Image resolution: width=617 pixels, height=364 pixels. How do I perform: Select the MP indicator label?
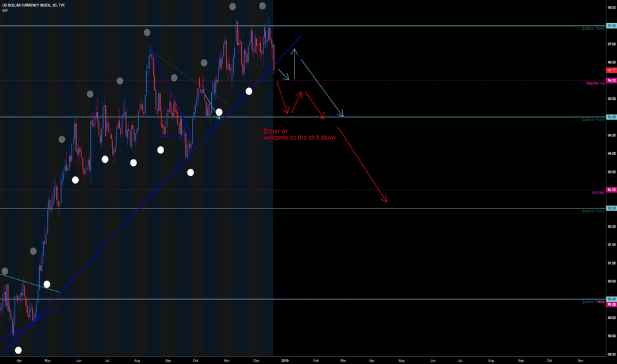click(5, 11)
